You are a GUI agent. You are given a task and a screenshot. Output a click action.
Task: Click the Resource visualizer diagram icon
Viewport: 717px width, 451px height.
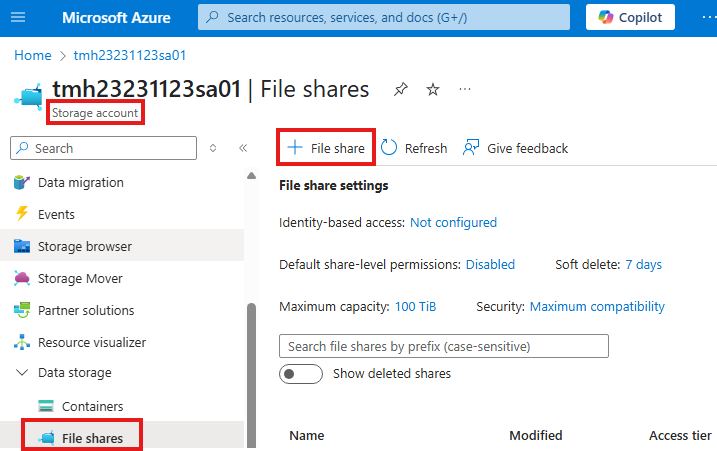tap(22, 342)
